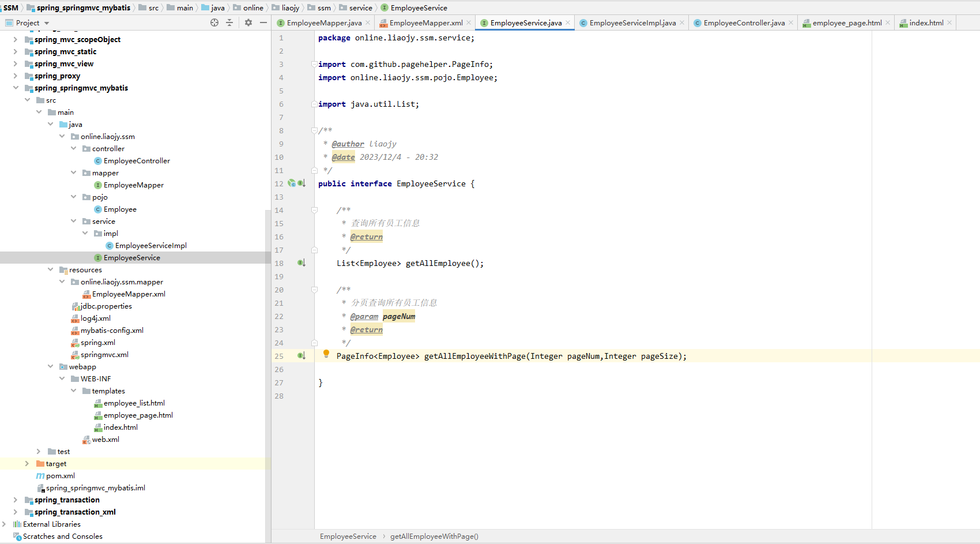The image size is (980, 544).
Task: Click the Spring bean gutter icon on line 12
Action: (292, 183)
